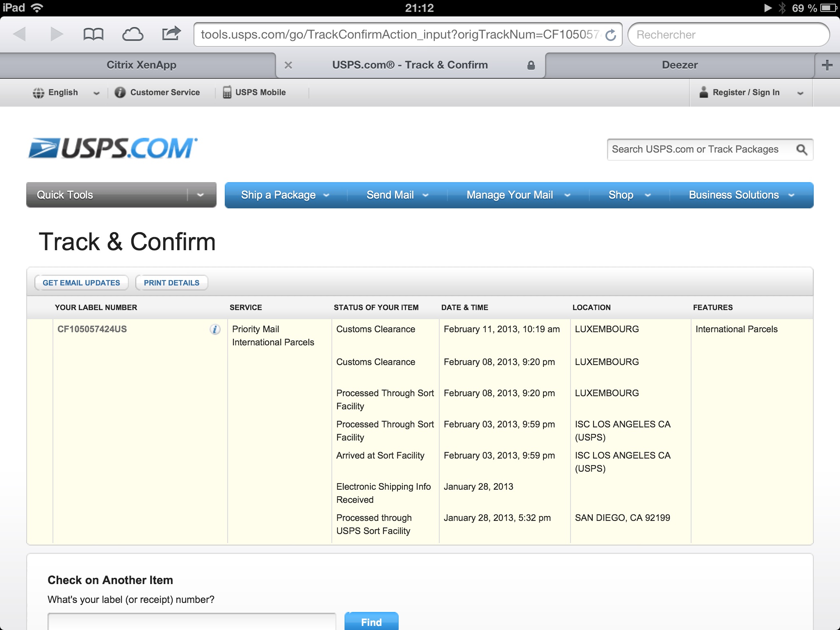Click the 'Track & Confirm' page heading

[x=127, y=242]
